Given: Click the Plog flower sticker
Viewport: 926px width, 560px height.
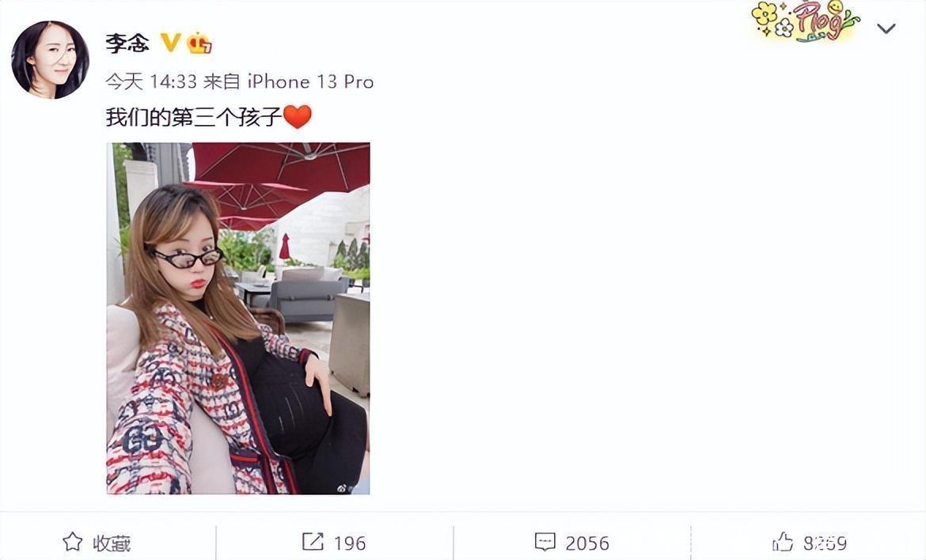Looking at the screenshot, I should 806,22.
